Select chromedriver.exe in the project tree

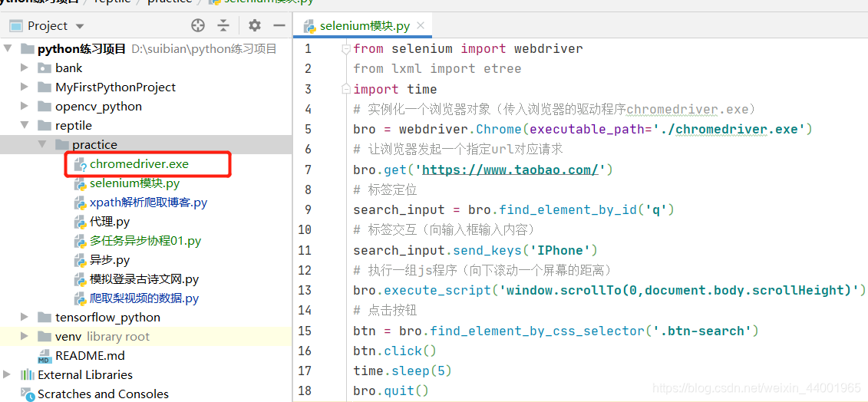pos(139,164)
